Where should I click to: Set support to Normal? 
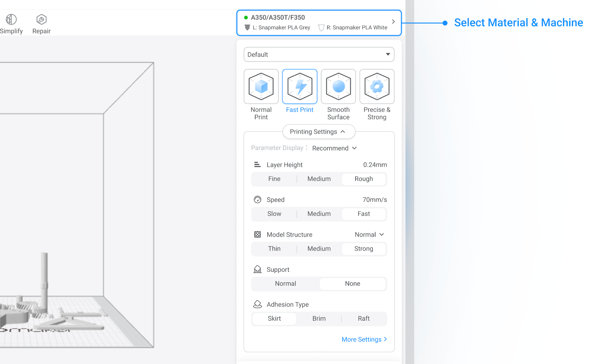(285, 283)
